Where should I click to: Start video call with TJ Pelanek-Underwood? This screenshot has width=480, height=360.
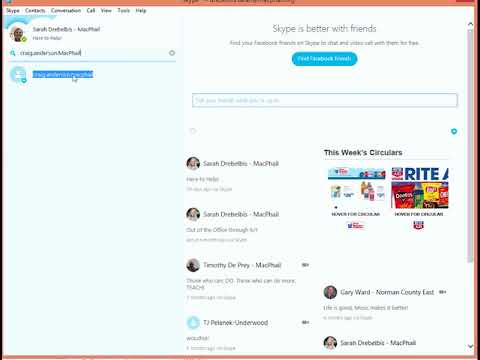(x=305, y=322)
